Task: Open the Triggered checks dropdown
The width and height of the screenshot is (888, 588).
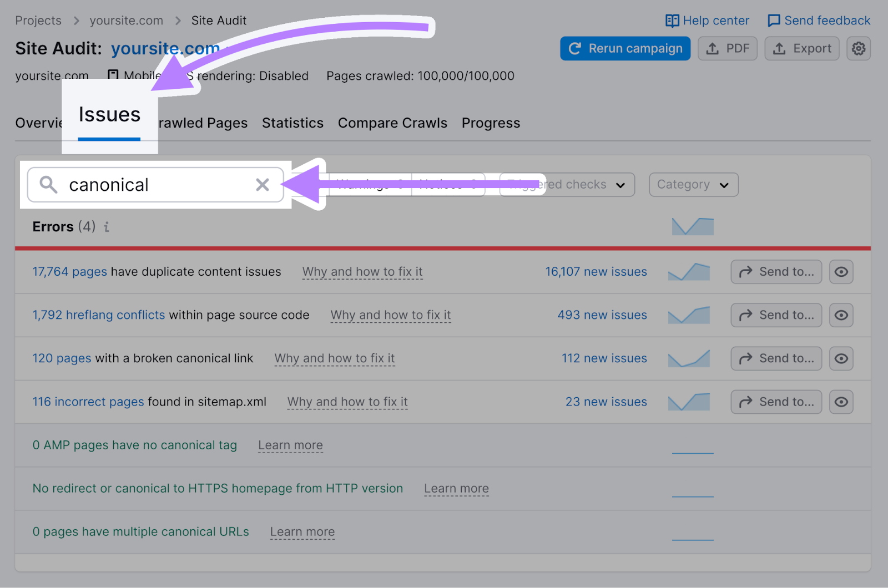Action: pyautogui.click(x=567, y=185)
